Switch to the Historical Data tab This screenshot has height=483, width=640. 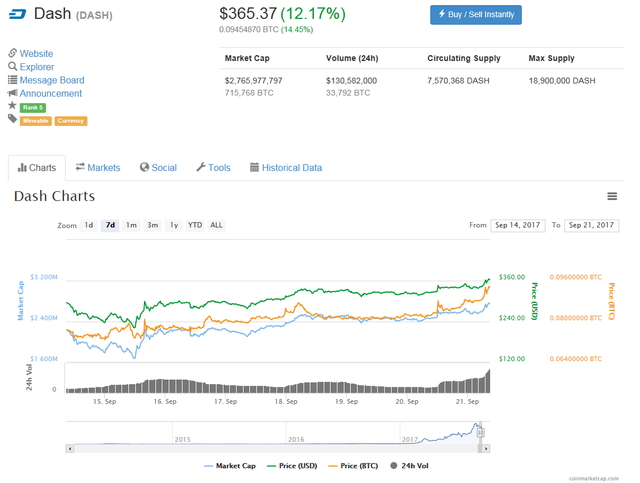point(286,168)
